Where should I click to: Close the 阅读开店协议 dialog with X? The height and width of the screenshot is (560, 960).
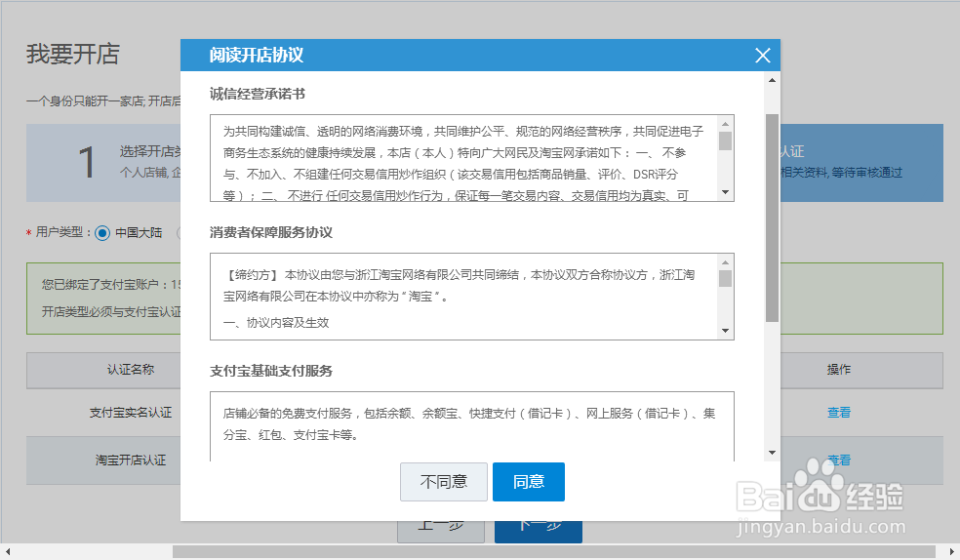(x=762, y=56)
